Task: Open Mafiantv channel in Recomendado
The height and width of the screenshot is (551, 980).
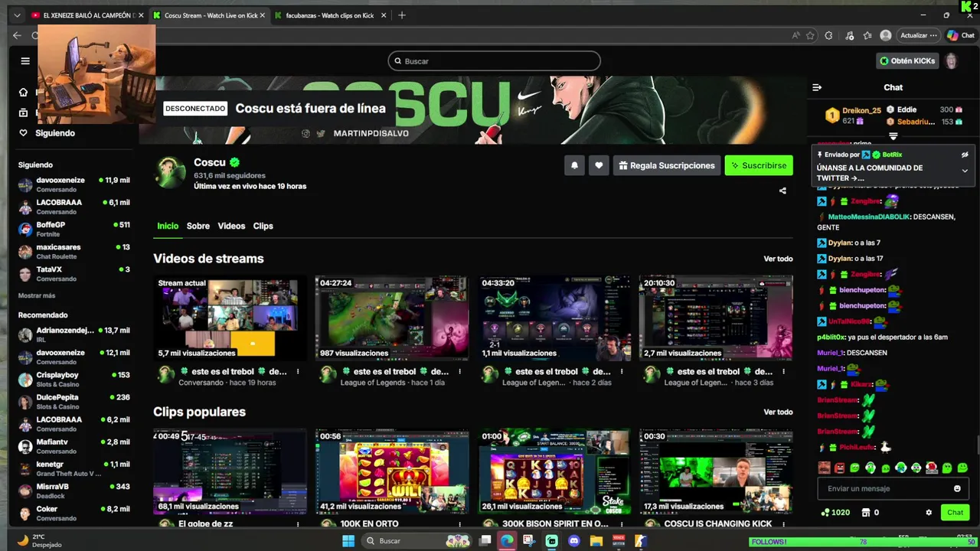Action: coord(74,446)
